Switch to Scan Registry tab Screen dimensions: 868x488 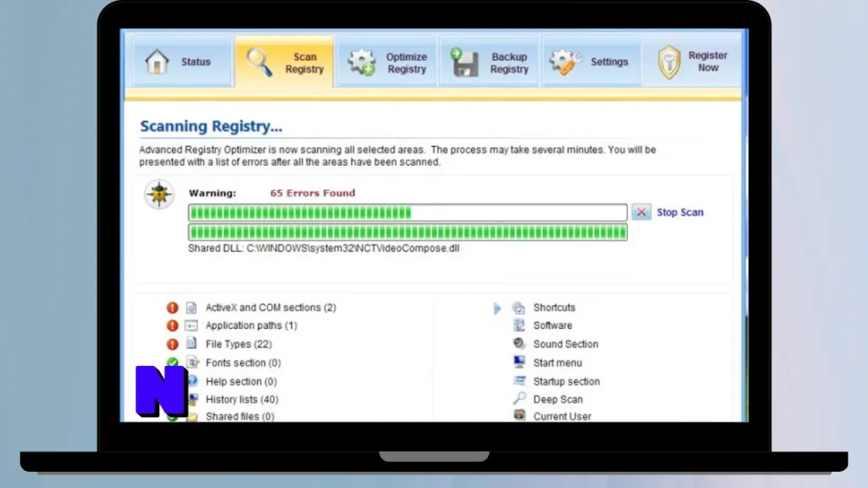[x=284, y=62]
